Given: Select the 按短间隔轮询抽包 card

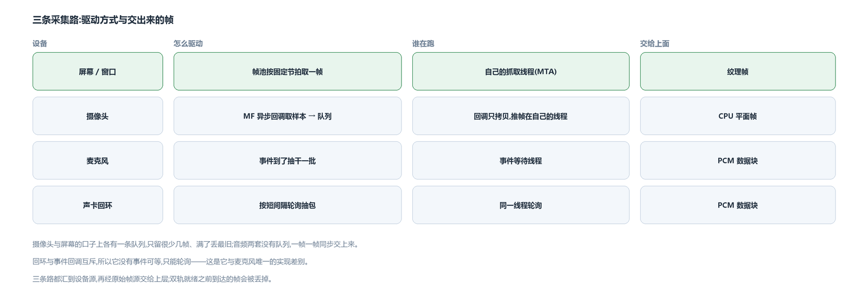Looking at the screenshot, I should [x=288, y=205].
